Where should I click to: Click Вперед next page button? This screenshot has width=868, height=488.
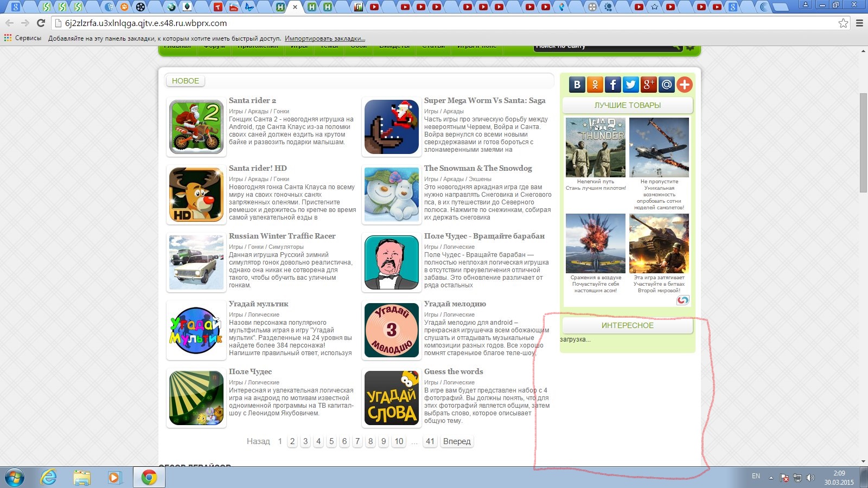point(457,441)
